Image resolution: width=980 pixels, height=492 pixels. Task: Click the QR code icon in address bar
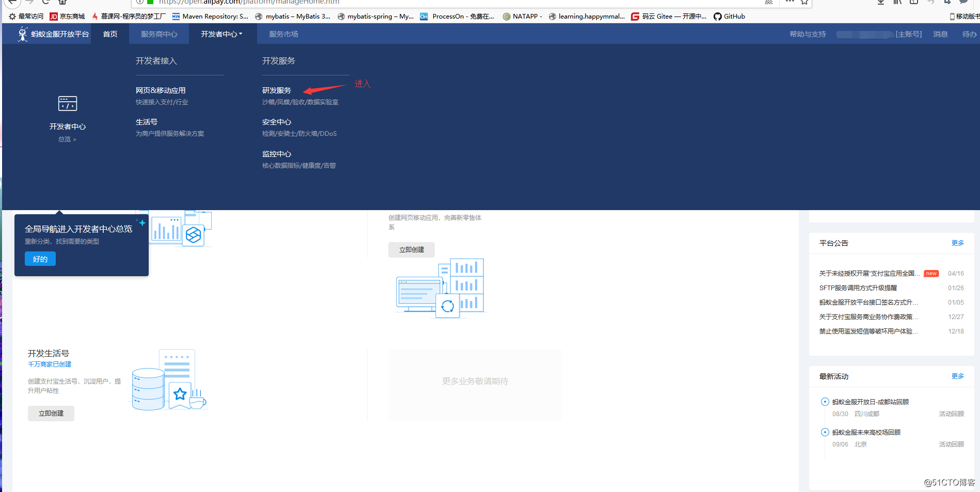point(769,2)
